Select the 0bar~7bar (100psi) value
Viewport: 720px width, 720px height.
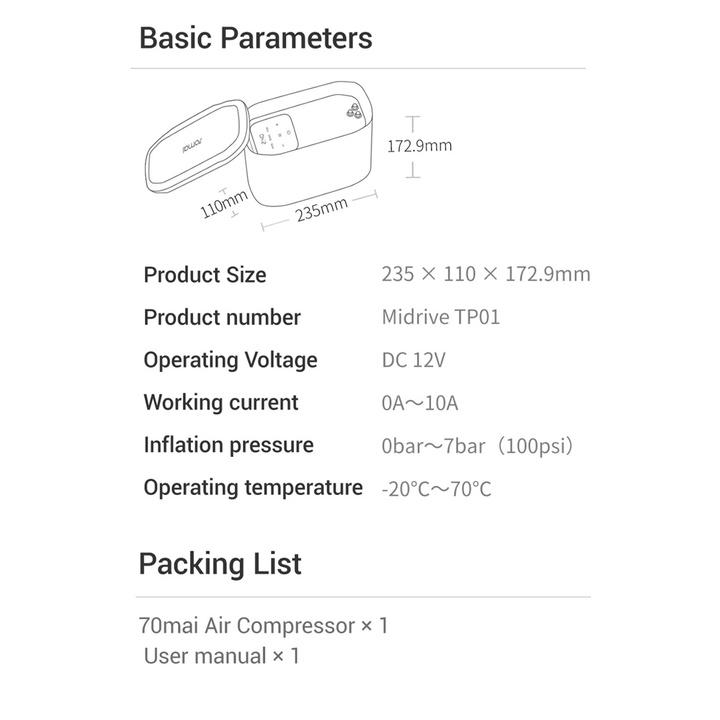tap(477, 446)
